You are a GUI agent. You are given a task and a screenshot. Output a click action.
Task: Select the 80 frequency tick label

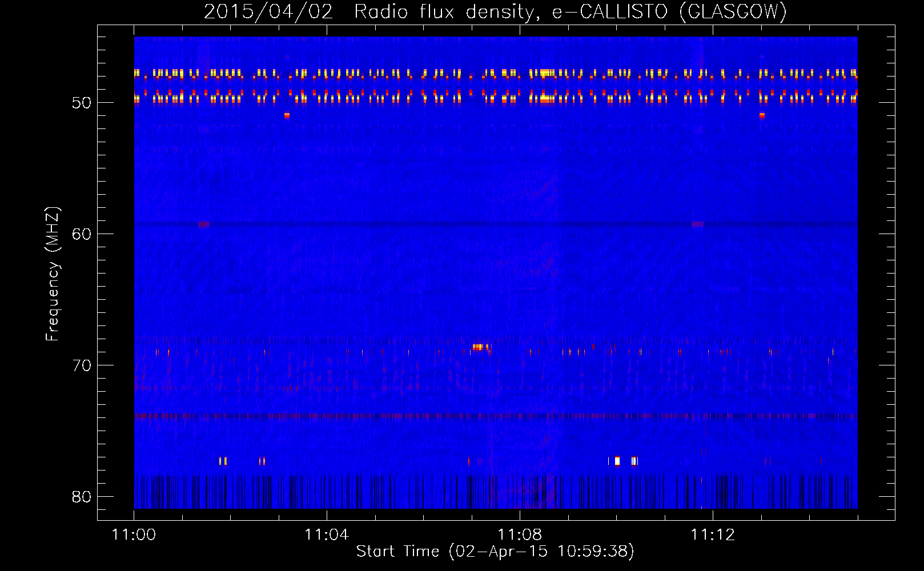(x=82, y=497)
